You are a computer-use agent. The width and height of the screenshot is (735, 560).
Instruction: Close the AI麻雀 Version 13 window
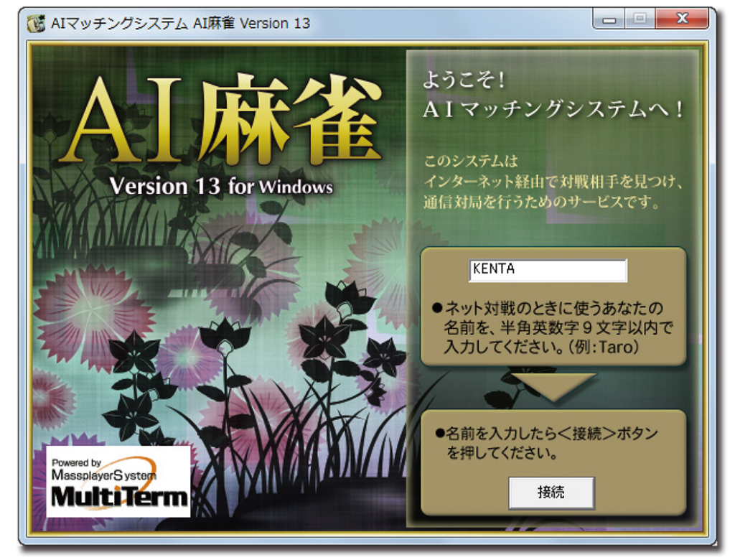pyautogui.click(x=682, y=19)
